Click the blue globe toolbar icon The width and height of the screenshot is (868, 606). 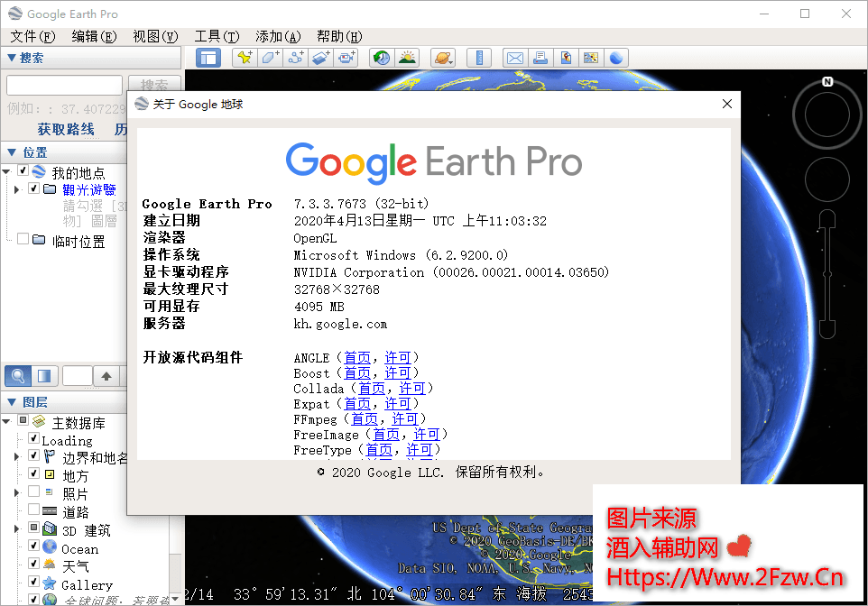point(616,58)
